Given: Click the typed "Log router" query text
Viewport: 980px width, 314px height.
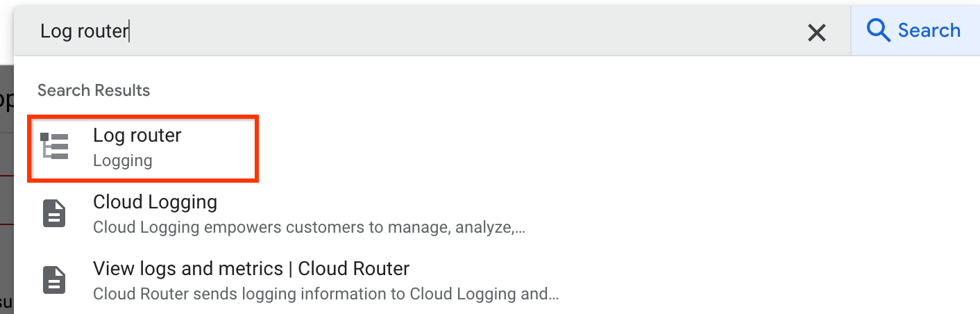Looking at the screenshot, I should tap(84, 31).
